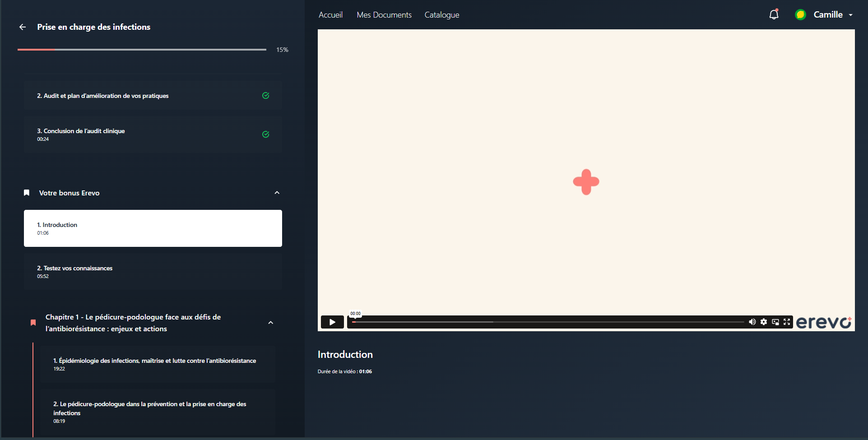The width and height of the screenshot is (868, 440).
Task: Mute the video with the volume icon
Action: [752, 322]
